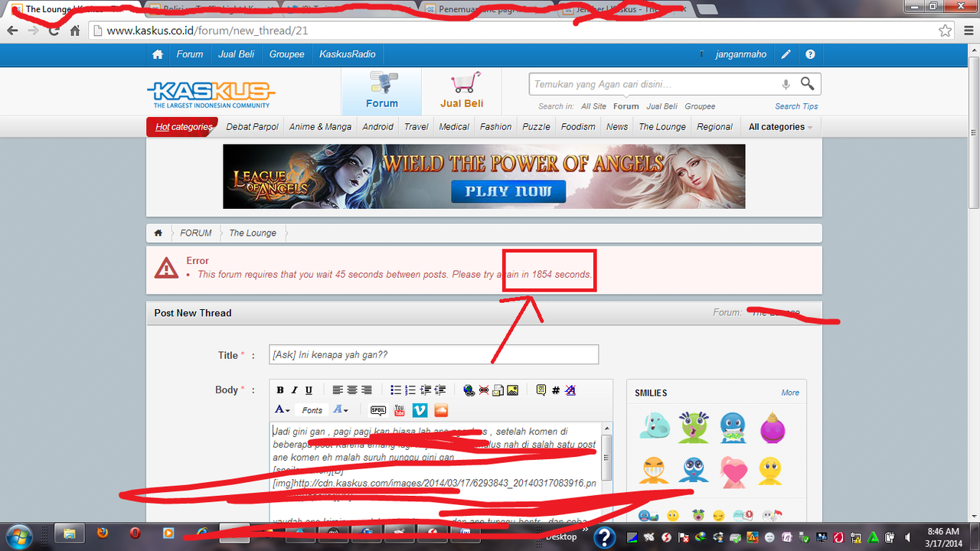Viewport: 980px width, 551px height.
Task: Click the microphone voice search icon
Action: pos(786,84)
